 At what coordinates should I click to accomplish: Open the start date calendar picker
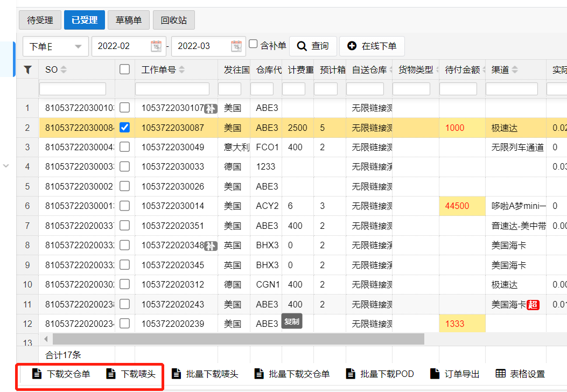point(156,46)
